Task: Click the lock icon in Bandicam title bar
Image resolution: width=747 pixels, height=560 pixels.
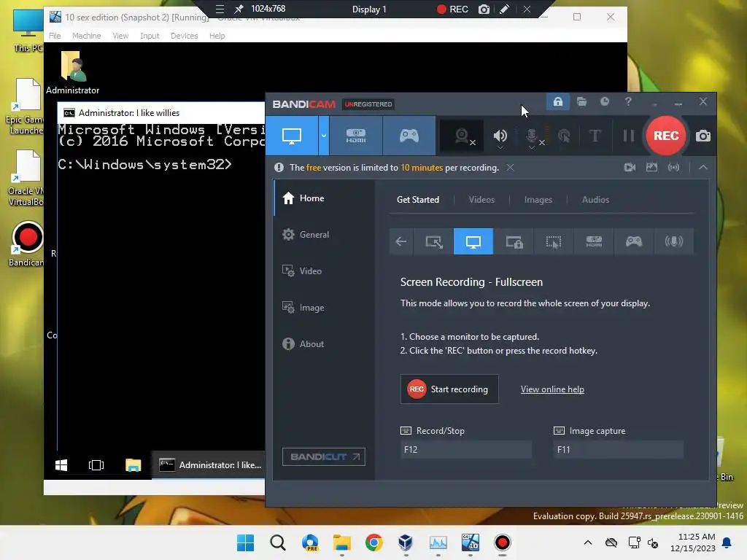Action: coord(558,102)
